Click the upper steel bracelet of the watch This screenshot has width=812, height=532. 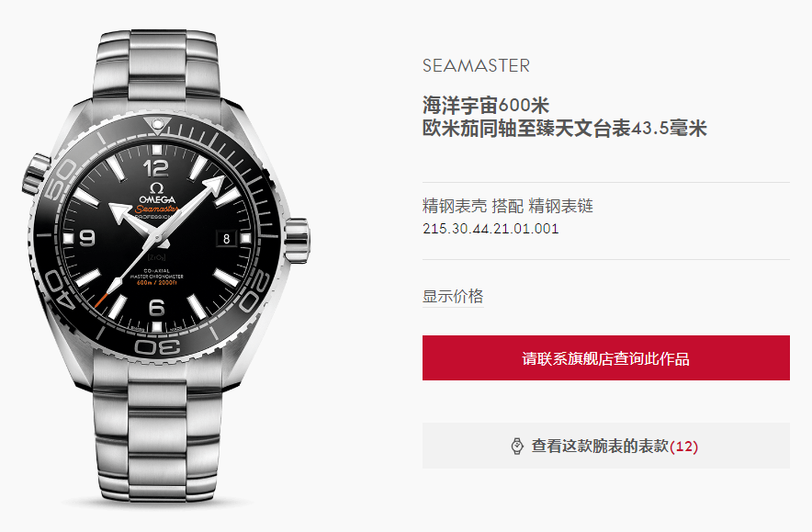tap(157, 64)
